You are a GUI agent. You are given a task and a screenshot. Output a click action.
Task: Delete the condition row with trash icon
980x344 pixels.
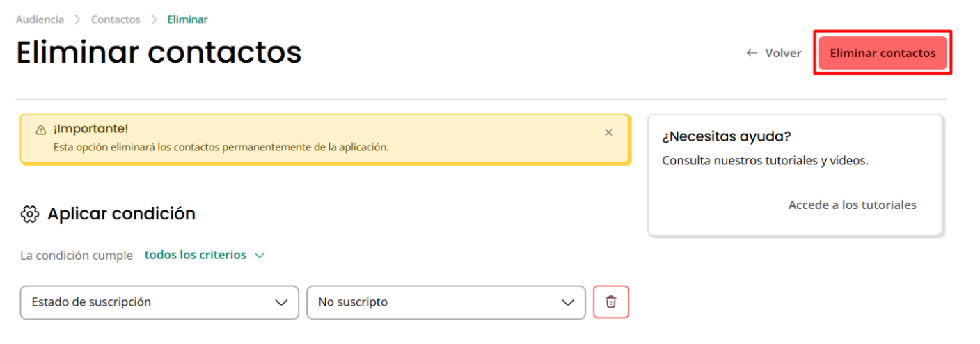(x=610, y=302)
